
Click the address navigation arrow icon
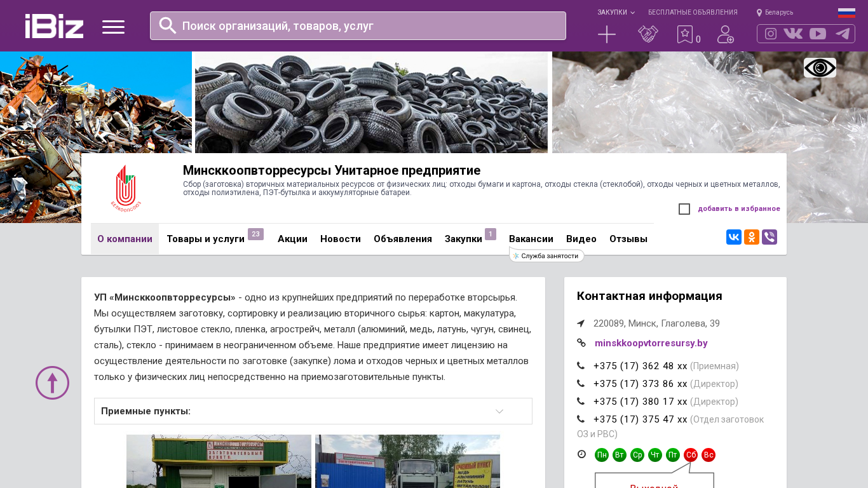(581, 323)
